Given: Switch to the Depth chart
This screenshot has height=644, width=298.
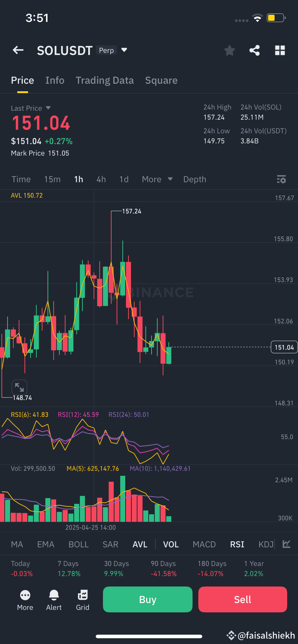Looking at the screenshot, I should pyautogui.click(x=195, y=179).
